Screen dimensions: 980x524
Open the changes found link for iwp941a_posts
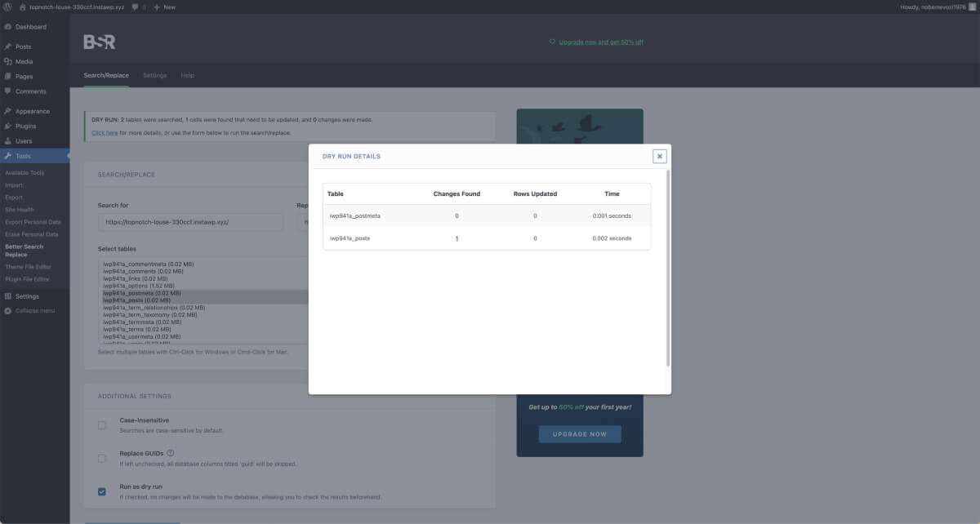(457, 238)
